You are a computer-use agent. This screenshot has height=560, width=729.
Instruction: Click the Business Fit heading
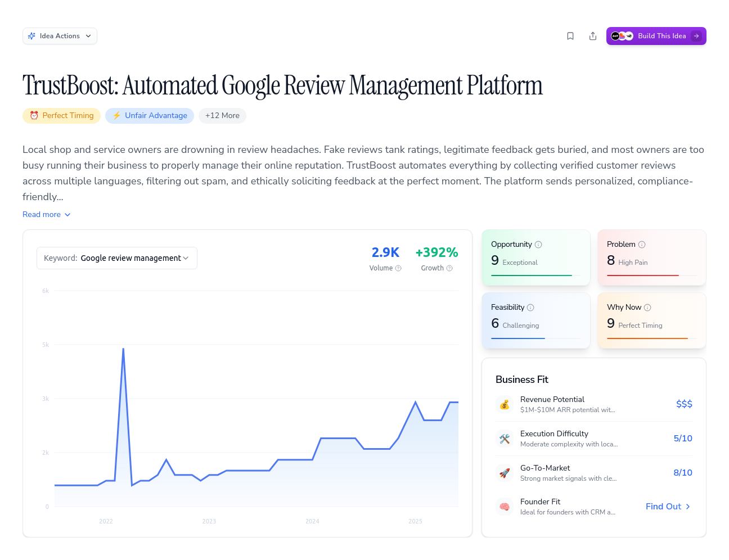pyautogui.click(x=522, y=380)
